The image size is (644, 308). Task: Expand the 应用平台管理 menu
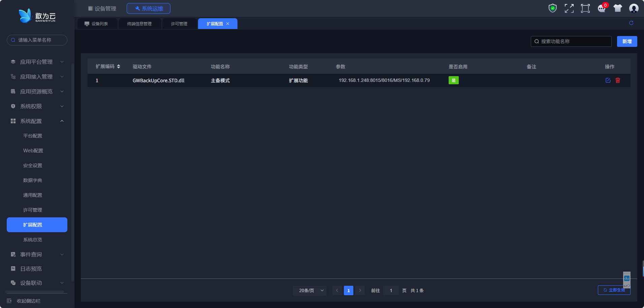[37, 62]
